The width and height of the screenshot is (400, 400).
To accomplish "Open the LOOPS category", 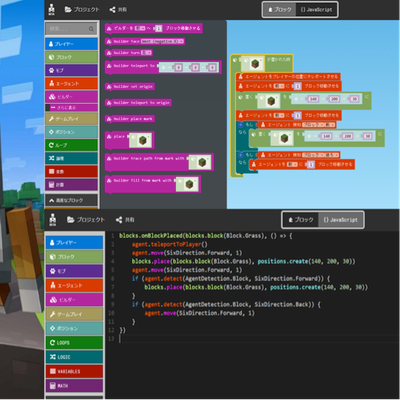I will point(74,343).
